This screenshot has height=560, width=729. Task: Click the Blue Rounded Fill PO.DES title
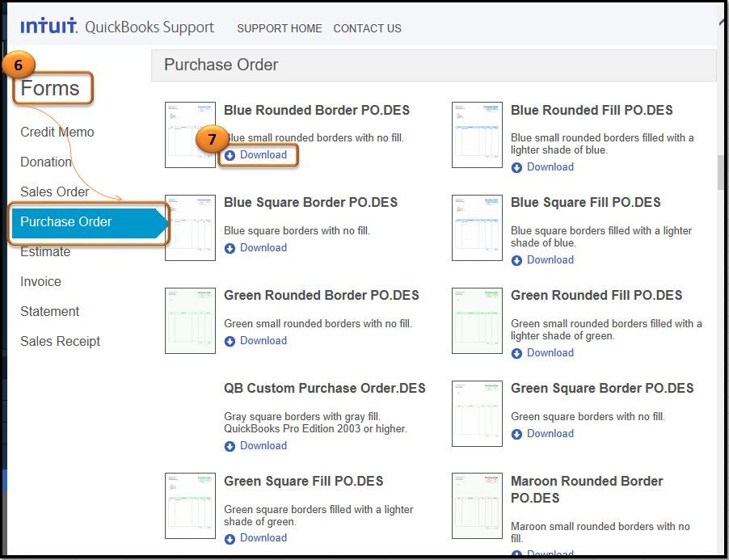pos(592,110)
